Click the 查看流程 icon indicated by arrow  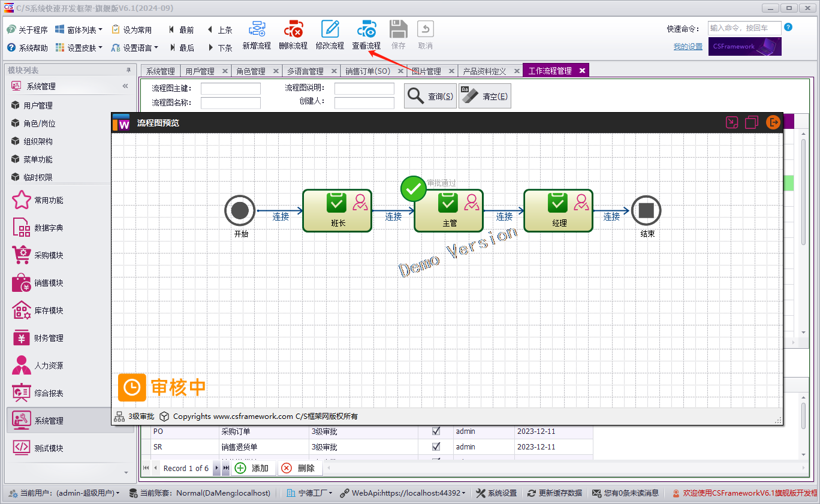pyautogui.click(x=366, y=34)
